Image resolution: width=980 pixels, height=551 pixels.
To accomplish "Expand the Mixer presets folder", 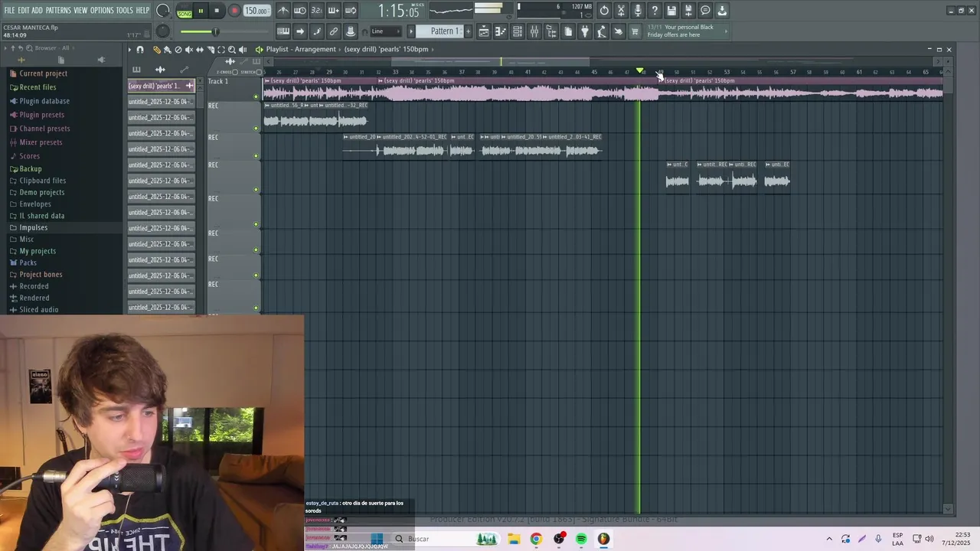I will pos(41,142).
